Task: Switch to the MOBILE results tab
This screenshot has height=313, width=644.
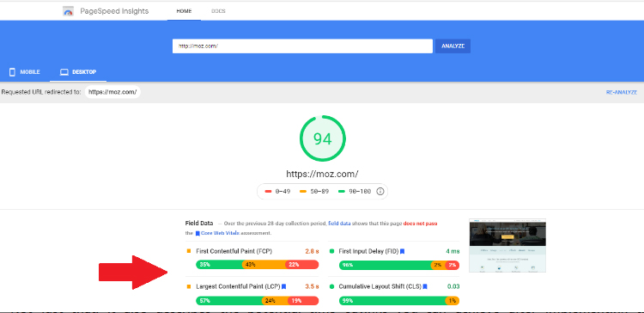Action: pos(25,72)
